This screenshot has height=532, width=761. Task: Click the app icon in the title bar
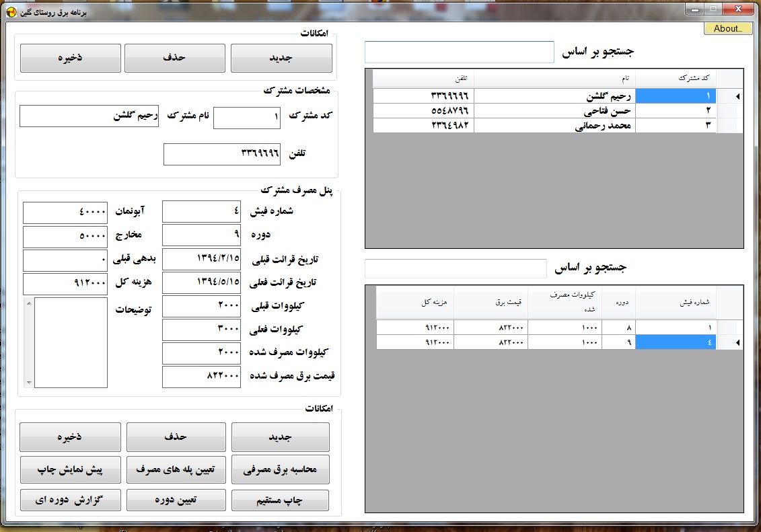tap(11, 12)
